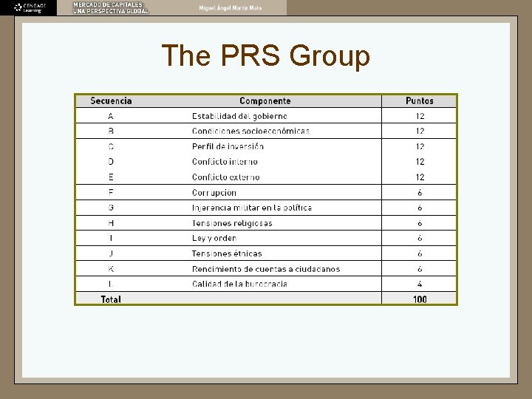Click sequence letter 'L'

coord(111,284)
